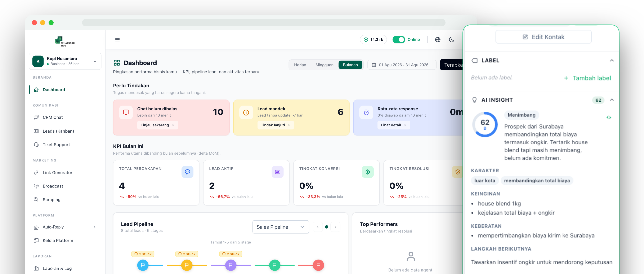Open Link Generator page
644x274 pixels.
coord(57,172)
